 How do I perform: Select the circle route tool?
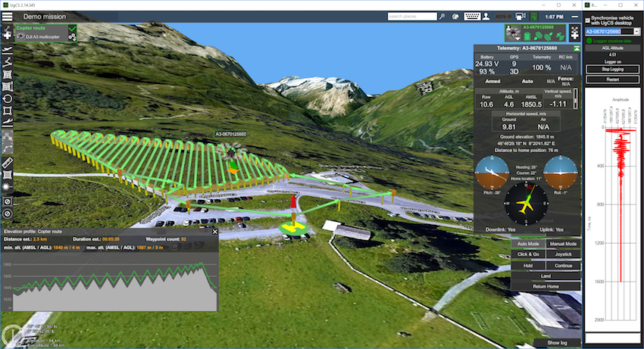8,98
